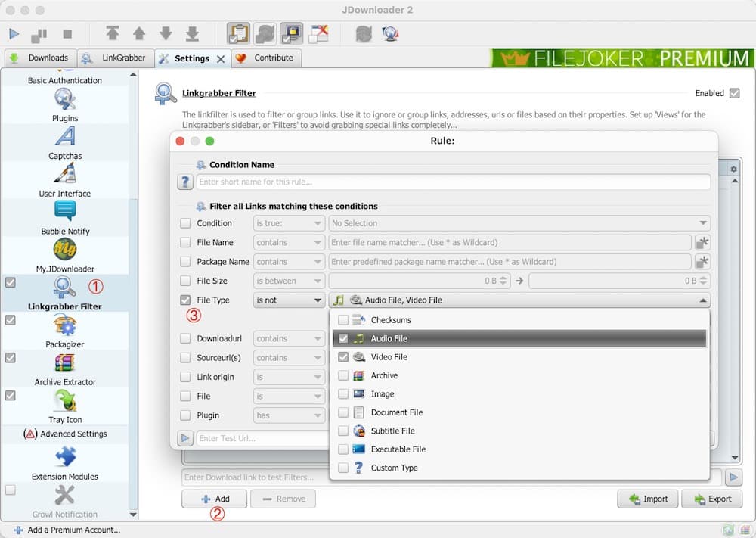Open Tray Icon settings in sidebar
756x538 pixels.
tap(65, 406)
